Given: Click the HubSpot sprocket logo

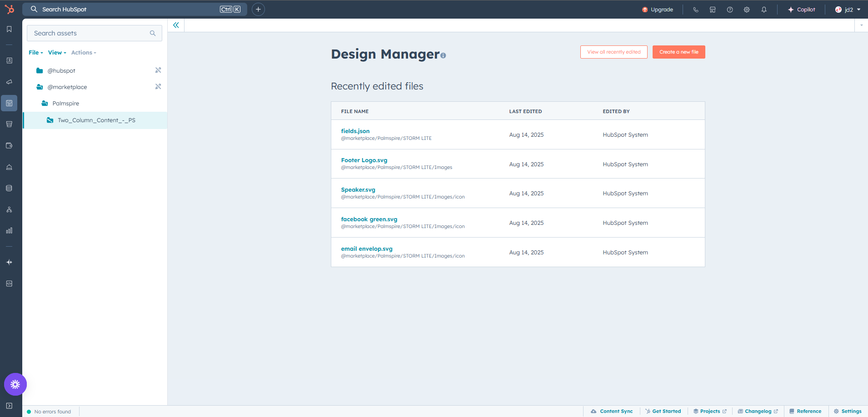Looking at the screenshot, I should click(9, 9).
